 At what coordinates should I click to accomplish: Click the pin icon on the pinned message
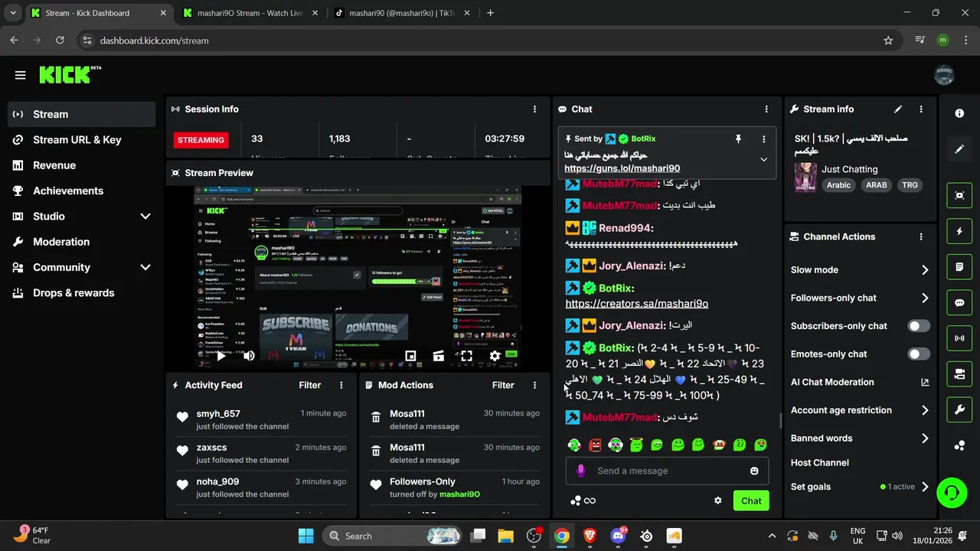(x=738, y=139)
